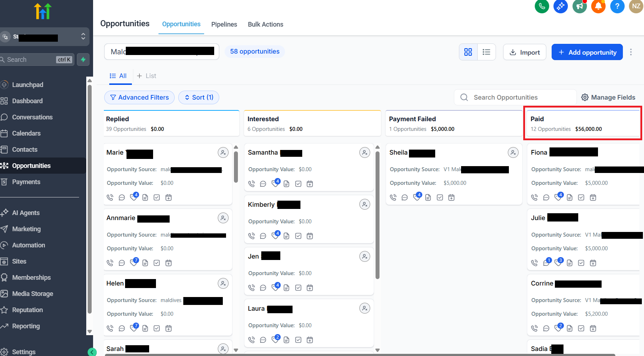Open notifications bell in the top bar
644x356 pixels.
(598, 6)
